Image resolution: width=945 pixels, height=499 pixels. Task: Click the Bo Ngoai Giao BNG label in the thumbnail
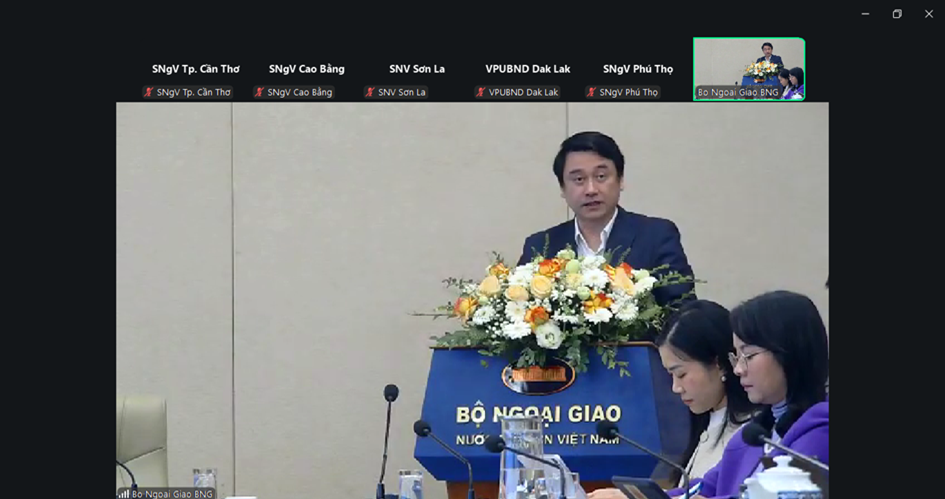(x=738, y=93)
